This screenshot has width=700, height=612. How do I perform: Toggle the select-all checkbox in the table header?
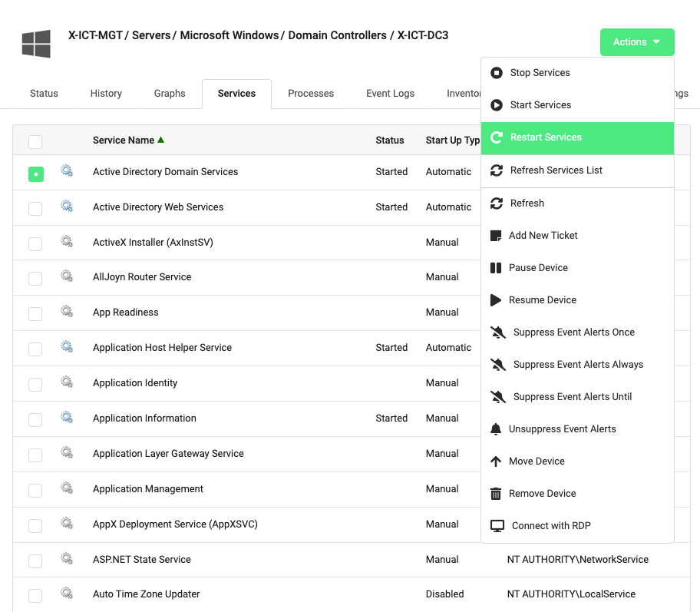tap(35, 141)
